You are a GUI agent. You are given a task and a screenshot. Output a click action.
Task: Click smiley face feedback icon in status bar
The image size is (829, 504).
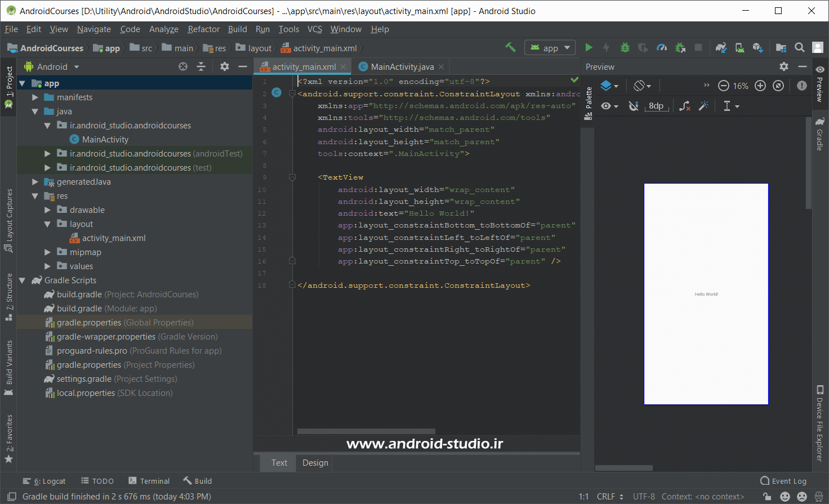785,496
